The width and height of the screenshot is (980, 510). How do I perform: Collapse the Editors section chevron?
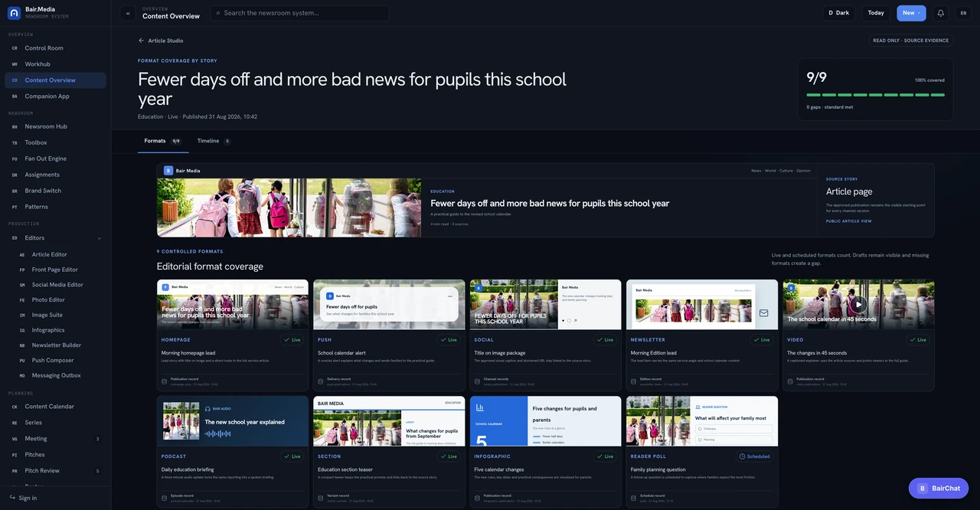99,238
